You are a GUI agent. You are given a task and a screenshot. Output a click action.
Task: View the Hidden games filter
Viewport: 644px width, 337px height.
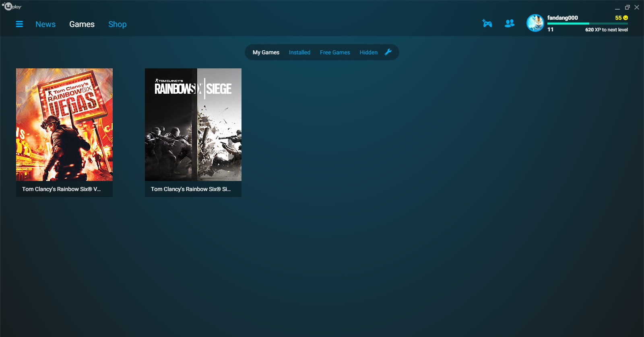pos(368,52)
